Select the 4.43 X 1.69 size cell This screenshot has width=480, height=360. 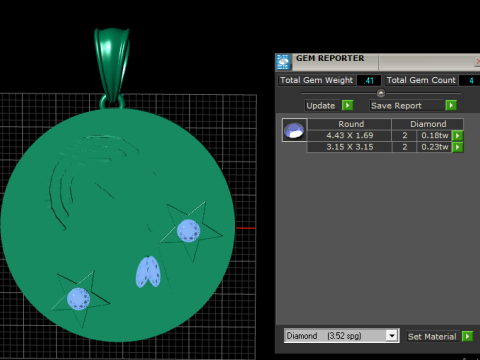coord(349,135)
